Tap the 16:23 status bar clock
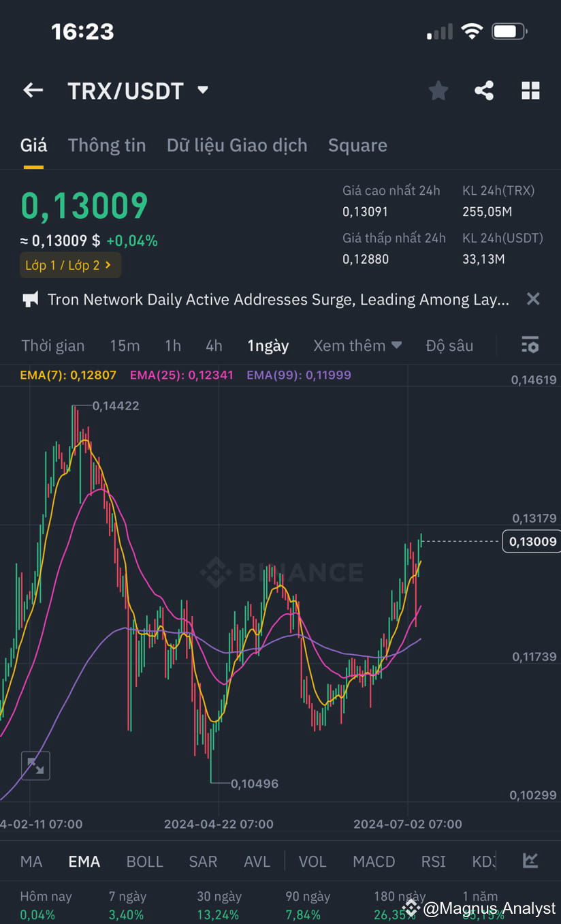This screenshot has height=924, width=561. pos(83,31)
